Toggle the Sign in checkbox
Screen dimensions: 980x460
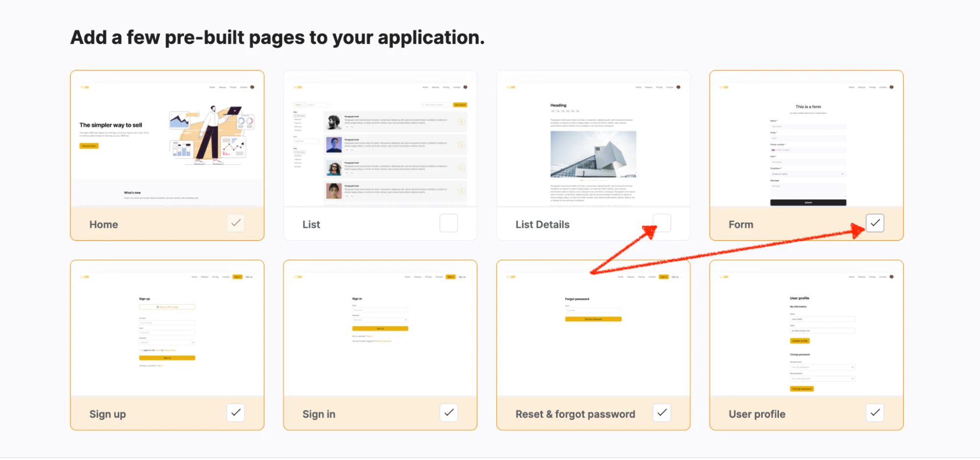449,412
